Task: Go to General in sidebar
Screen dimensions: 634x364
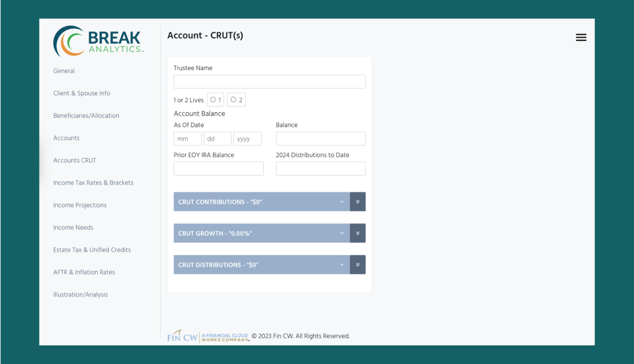Action: tap(64, 71)
